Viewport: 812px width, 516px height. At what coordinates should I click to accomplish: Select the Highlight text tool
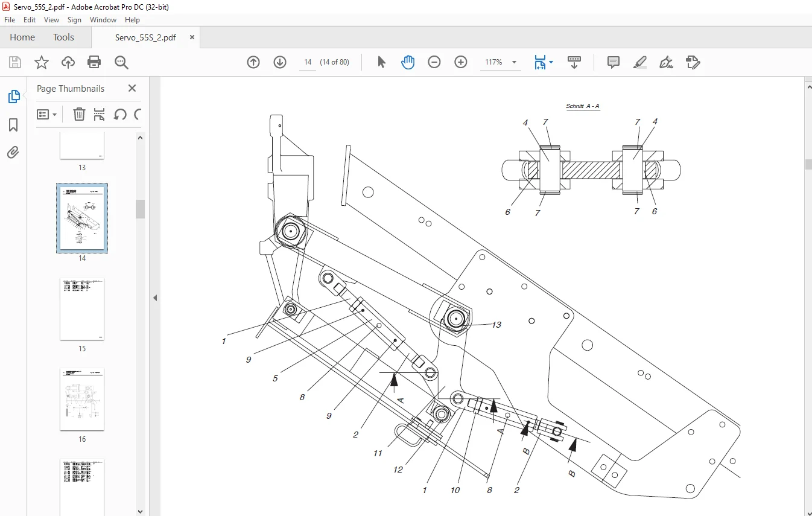click(x=640, y=62)
